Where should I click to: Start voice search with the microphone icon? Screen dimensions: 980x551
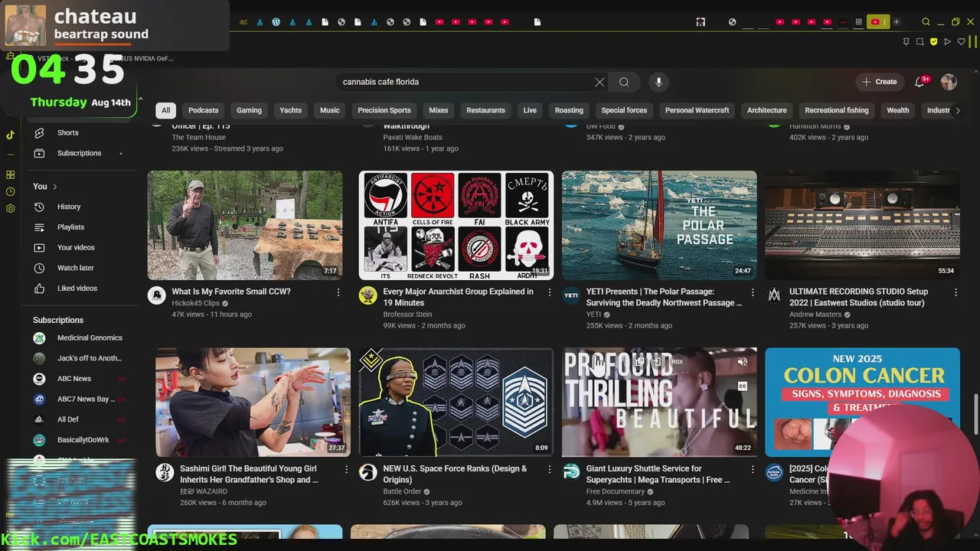658,82
